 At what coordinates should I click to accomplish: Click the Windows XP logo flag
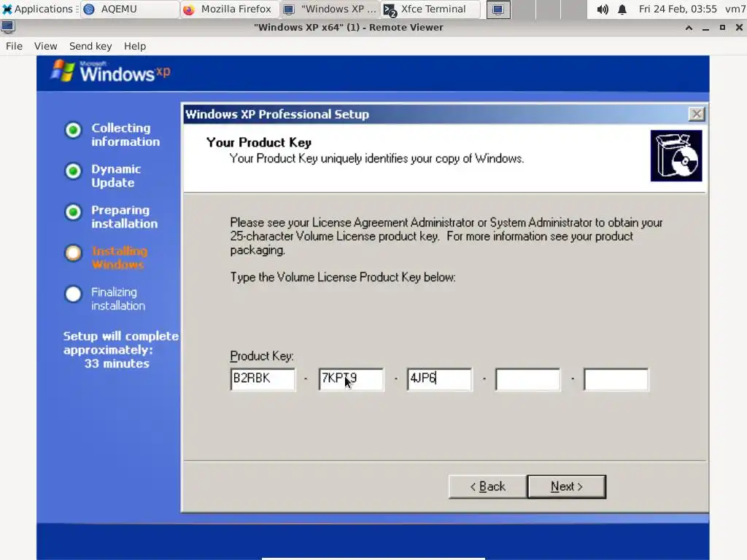tap(63, 71)
